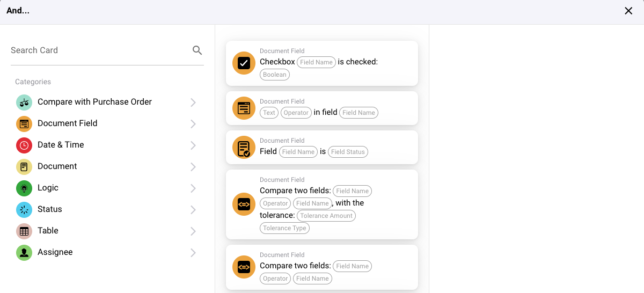Choose the Text Operator in field card

tap(322, 108)
